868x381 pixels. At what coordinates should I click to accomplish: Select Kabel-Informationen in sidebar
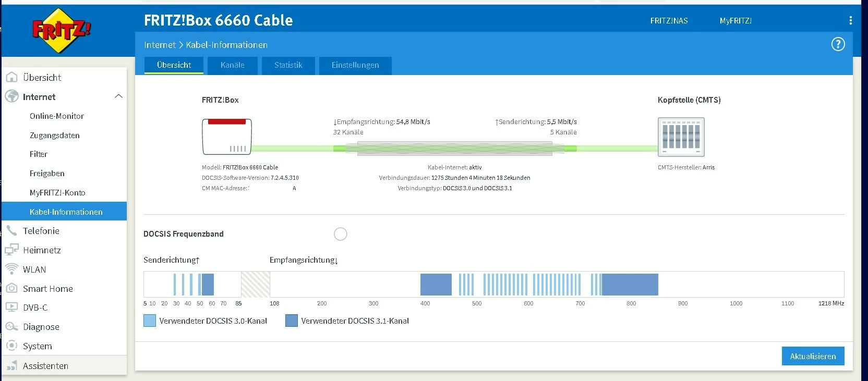(x=64, y=212)
